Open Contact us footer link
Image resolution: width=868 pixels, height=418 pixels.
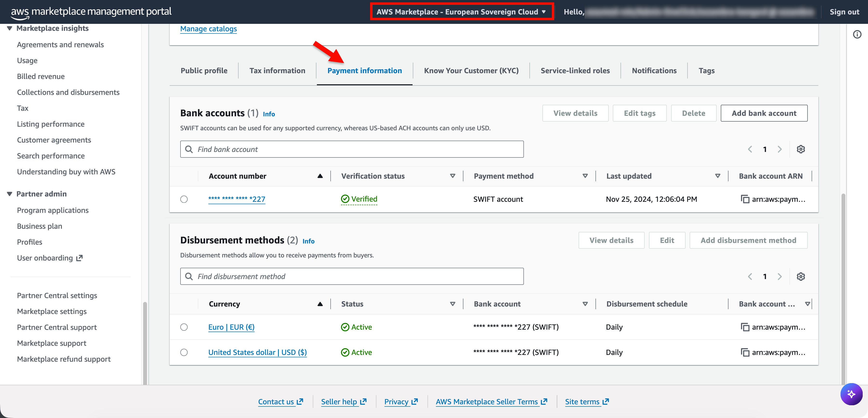pyautogui.click(x=280, y=402)
